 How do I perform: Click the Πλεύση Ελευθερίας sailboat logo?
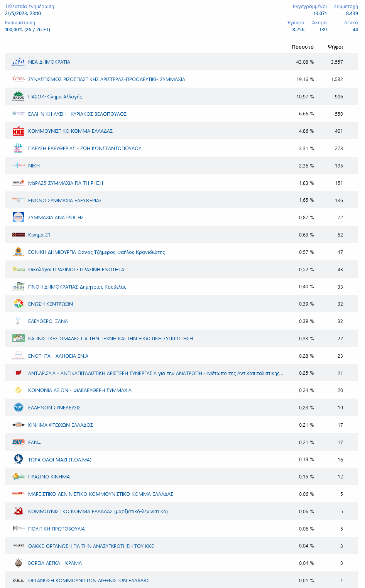point(19,148)
